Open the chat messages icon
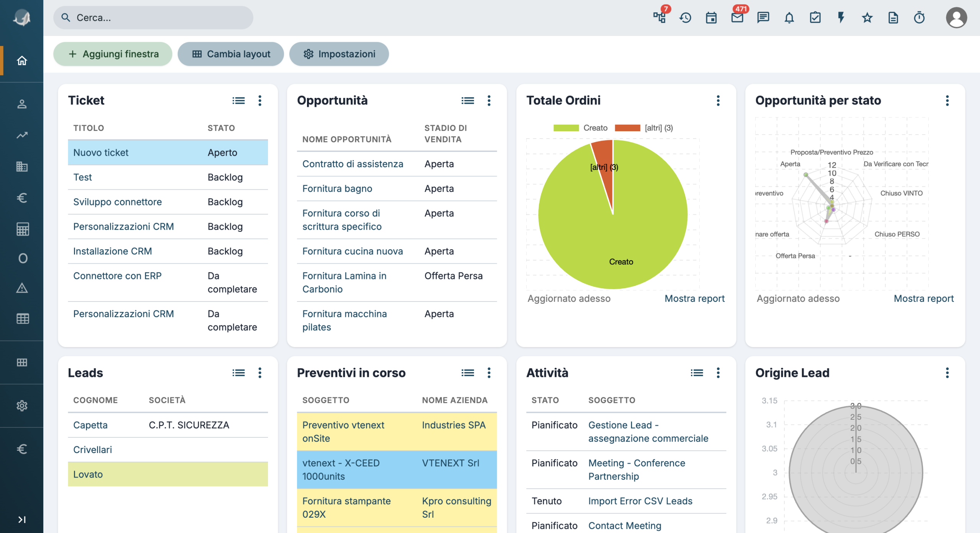The image size is (980, 533). (763, 18)
